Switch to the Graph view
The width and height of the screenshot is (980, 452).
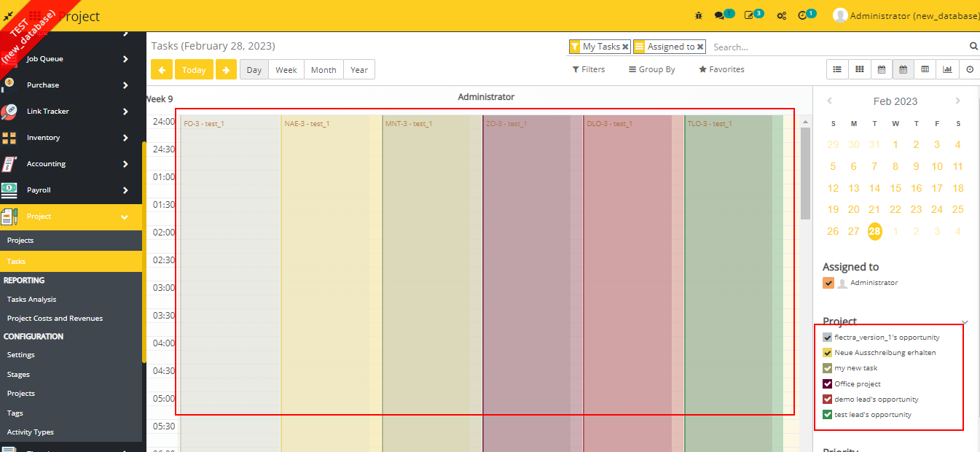point(946,69)
